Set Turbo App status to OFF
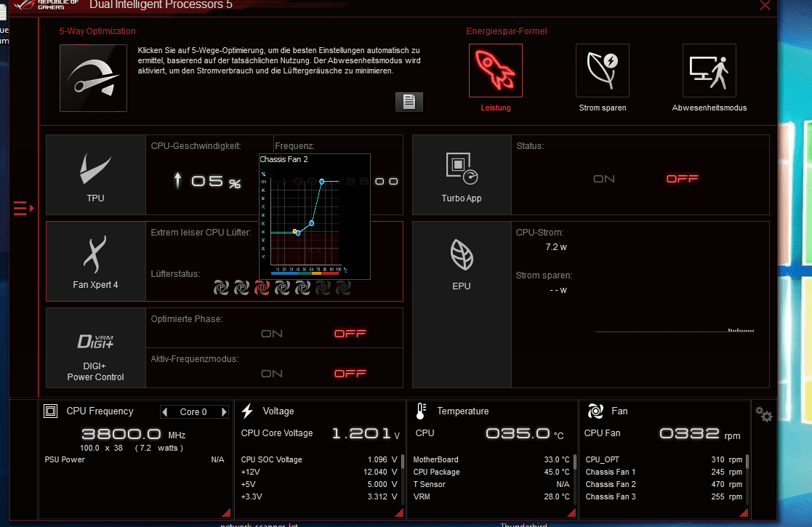 [682, 179]
